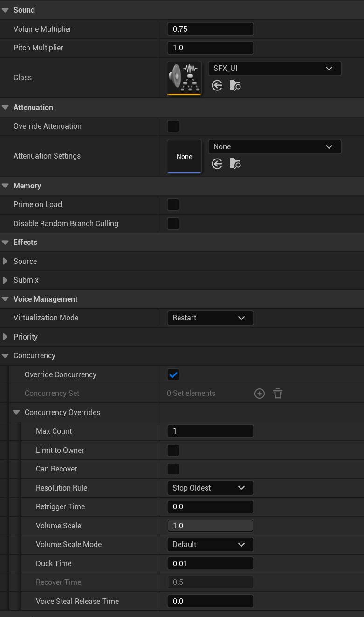Expand the Submix row
364x617 pixels.
coord(5,280)
